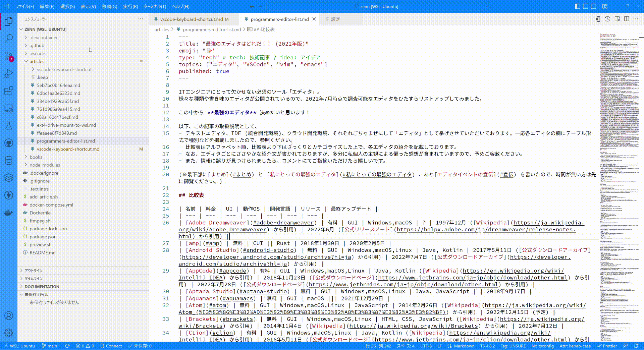This screenshot has height=350, width=644.
Task: Expand the アウトライン section
Action: 34,271
